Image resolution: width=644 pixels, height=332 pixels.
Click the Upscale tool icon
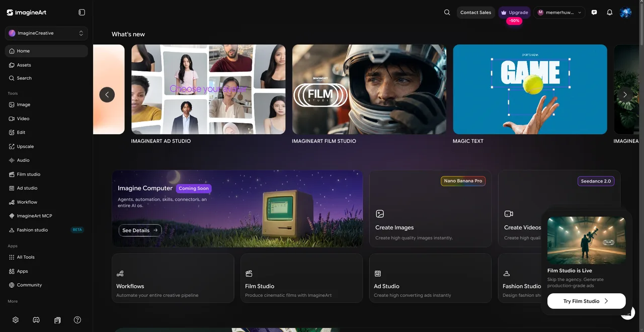[x=12, y=146]
